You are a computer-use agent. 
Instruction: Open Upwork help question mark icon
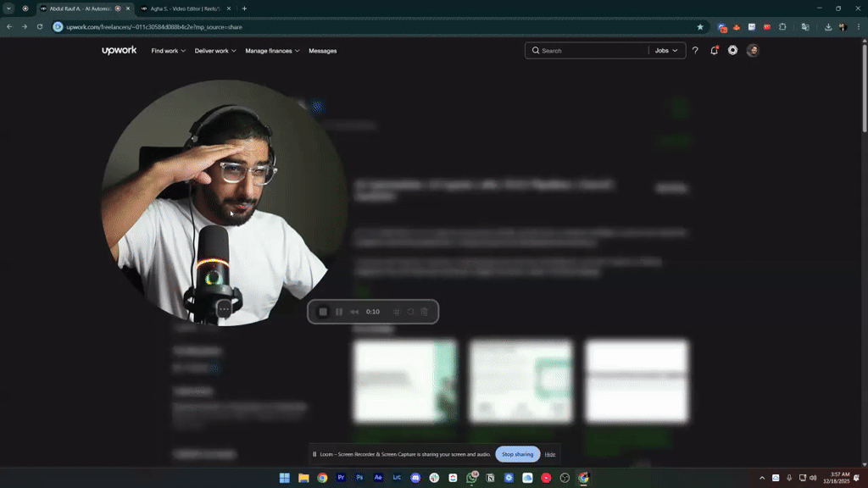[x=695, y=50]
